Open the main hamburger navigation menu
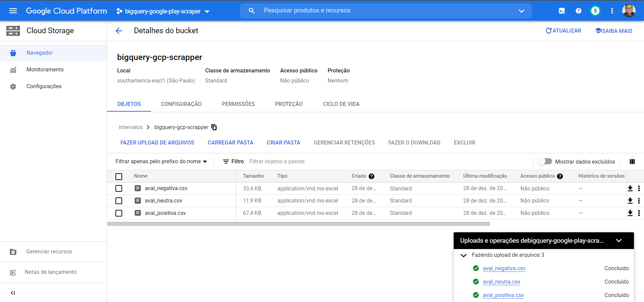The image size is (644, 302). [13, 11]
